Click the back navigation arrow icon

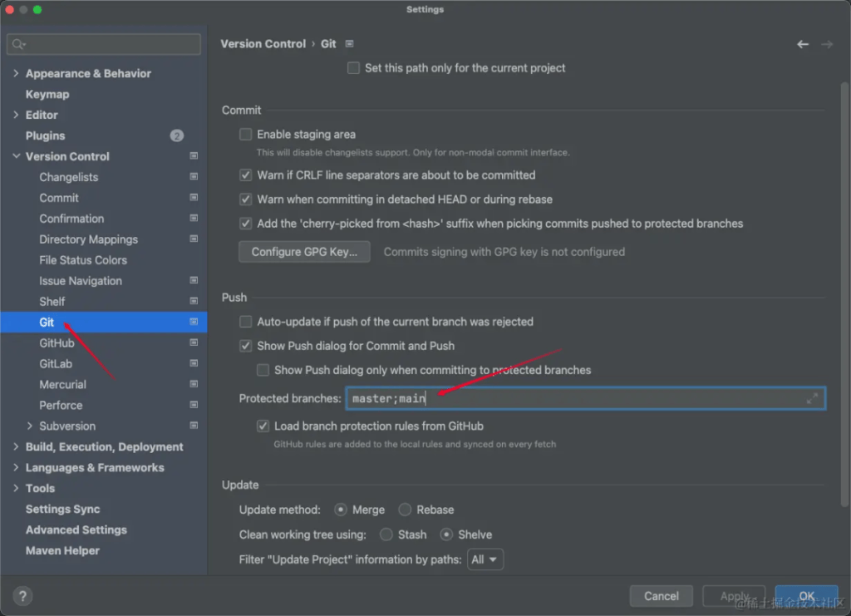click(x=802, y=44)
